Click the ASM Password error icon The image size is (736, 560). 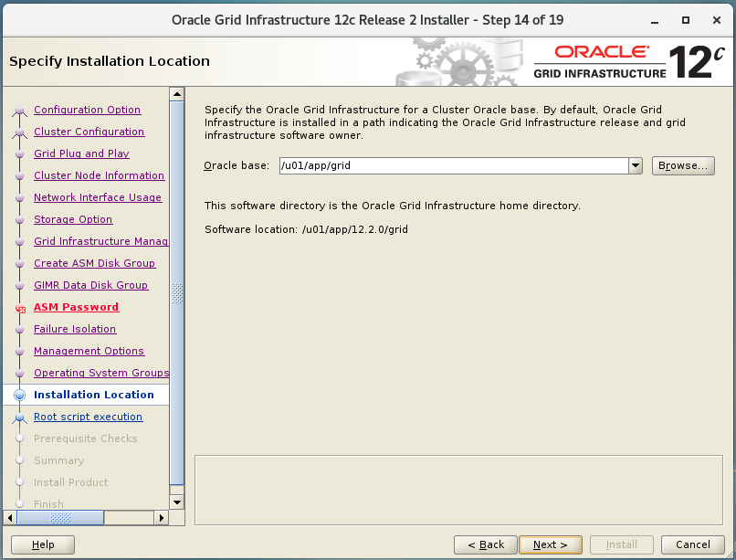click(20, 309)
